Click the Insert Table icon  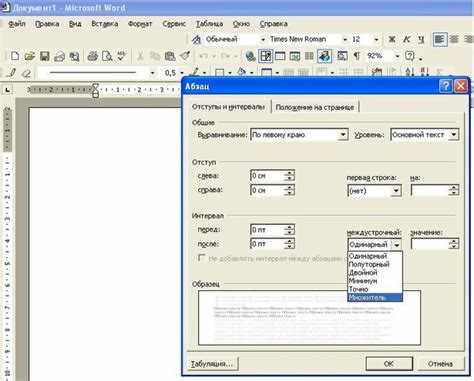click(280, 56)
